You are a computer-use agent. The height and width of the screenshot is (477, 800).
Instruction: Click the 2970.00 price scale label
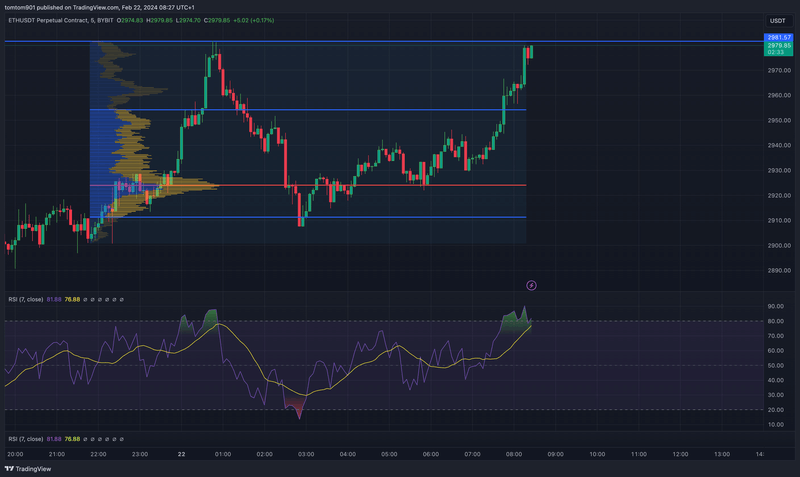779,70
